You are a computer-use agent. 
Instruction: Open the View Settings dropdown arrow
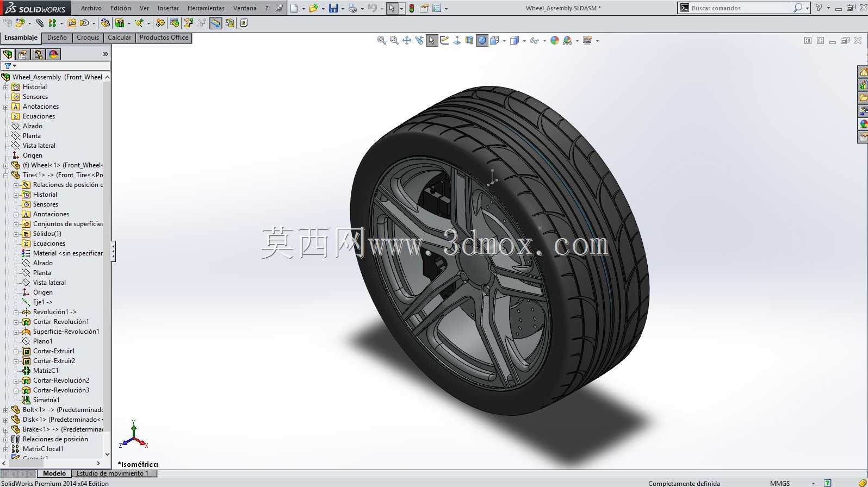pos(597,41)
